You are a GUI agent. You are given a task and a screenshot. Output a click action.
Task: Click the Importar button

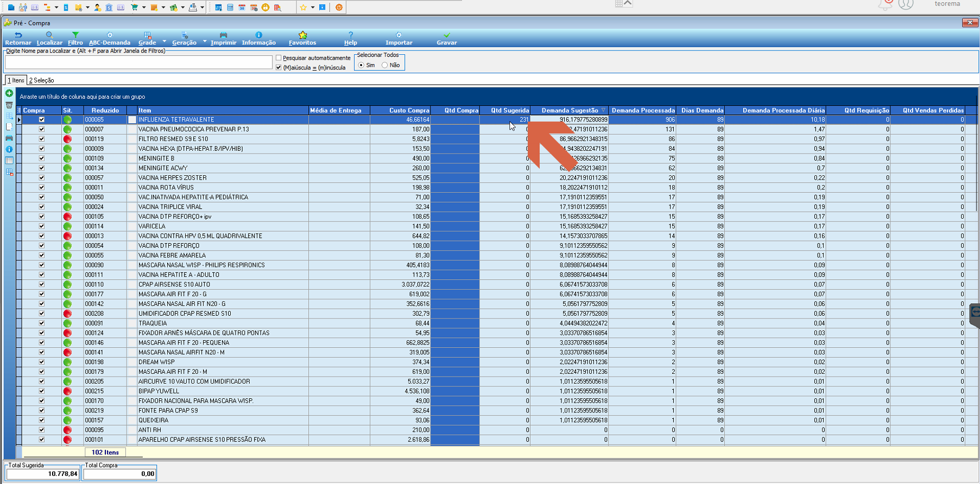[x=399, y=39]
